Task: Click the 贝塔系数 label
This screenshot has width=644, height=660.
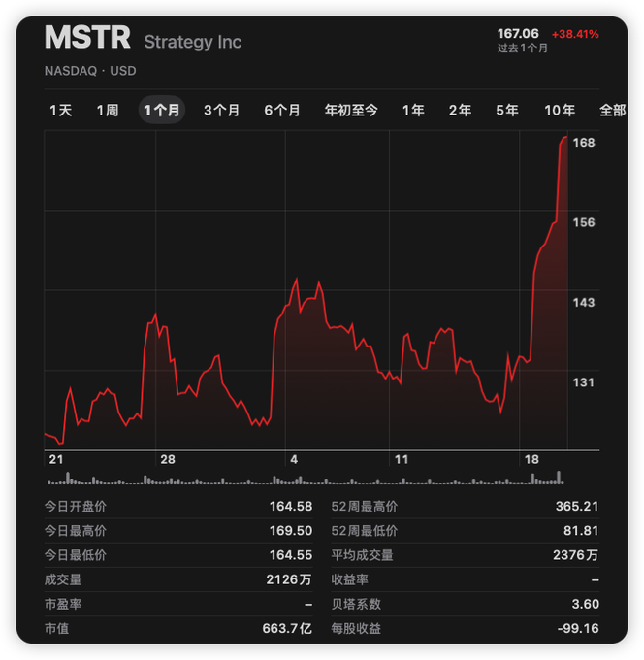Action: point(356,604)
